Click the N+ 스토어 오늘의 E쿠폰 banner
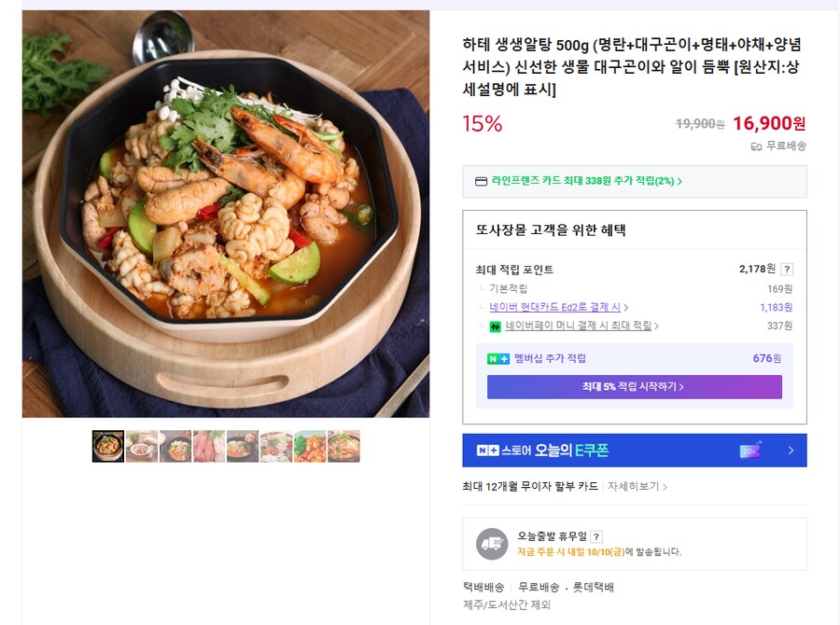Screen dimensions: 840x625 [x=607, y=451]
